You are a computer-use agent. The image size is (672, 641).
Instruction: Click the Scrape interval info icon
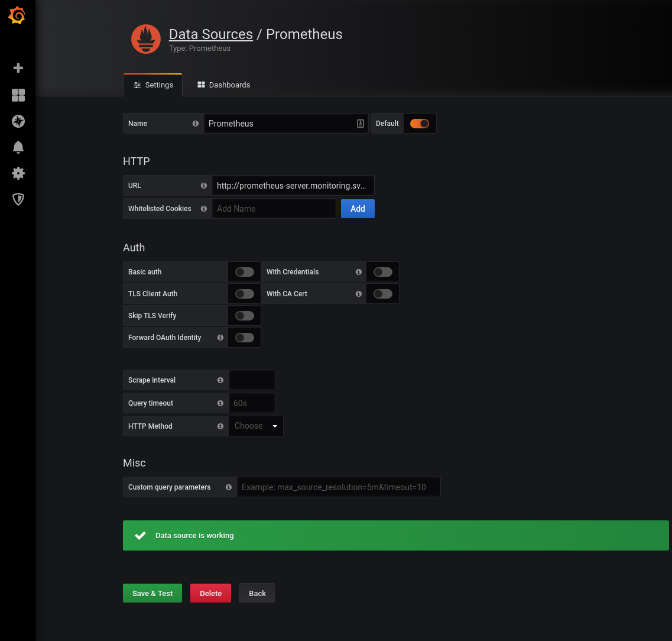pos(220,380)
